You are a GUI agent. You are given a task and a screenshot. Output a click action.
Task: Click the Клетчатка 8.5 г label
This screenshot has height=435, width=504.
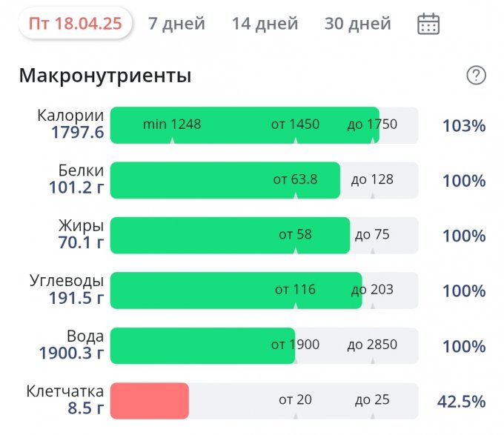(x=73, y=401)
